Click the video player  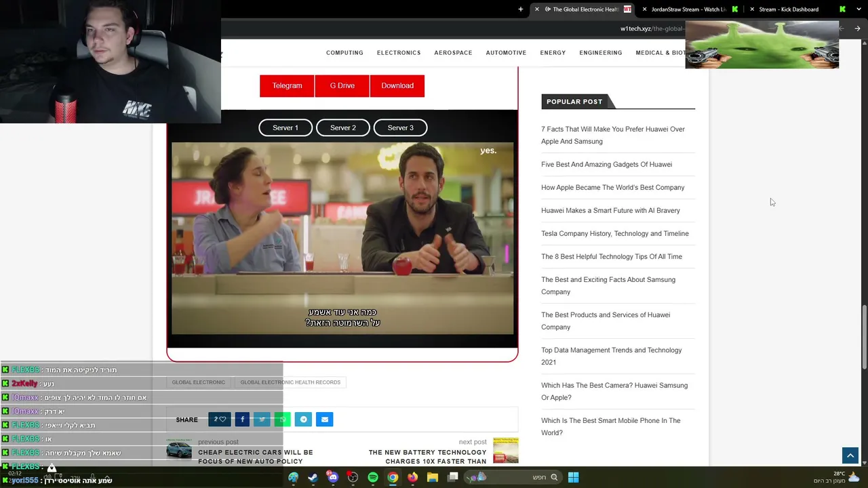[342, 239]
